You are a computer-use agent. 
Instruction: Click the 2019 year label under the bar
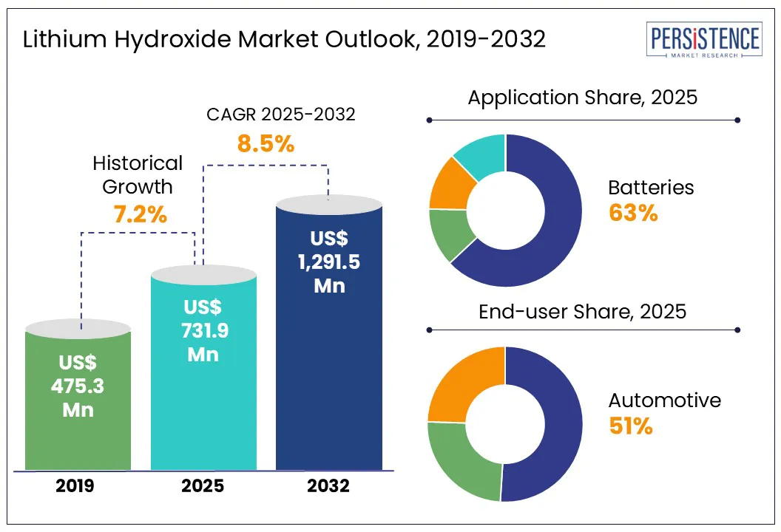tap(78, 486)
